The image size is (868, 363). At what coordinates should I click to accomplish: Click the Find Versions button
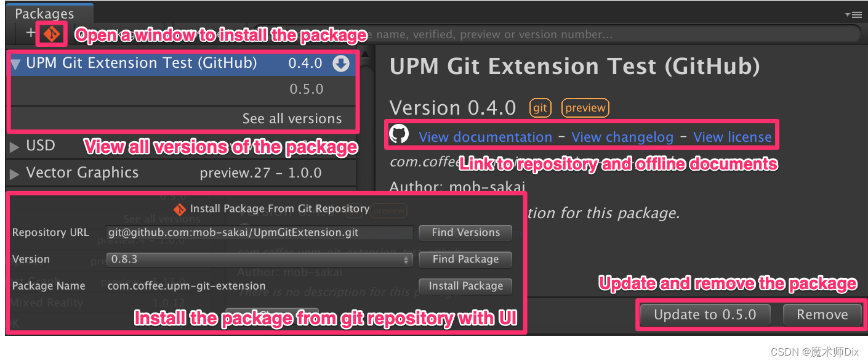pyautogui.click(x=465, y=232)
